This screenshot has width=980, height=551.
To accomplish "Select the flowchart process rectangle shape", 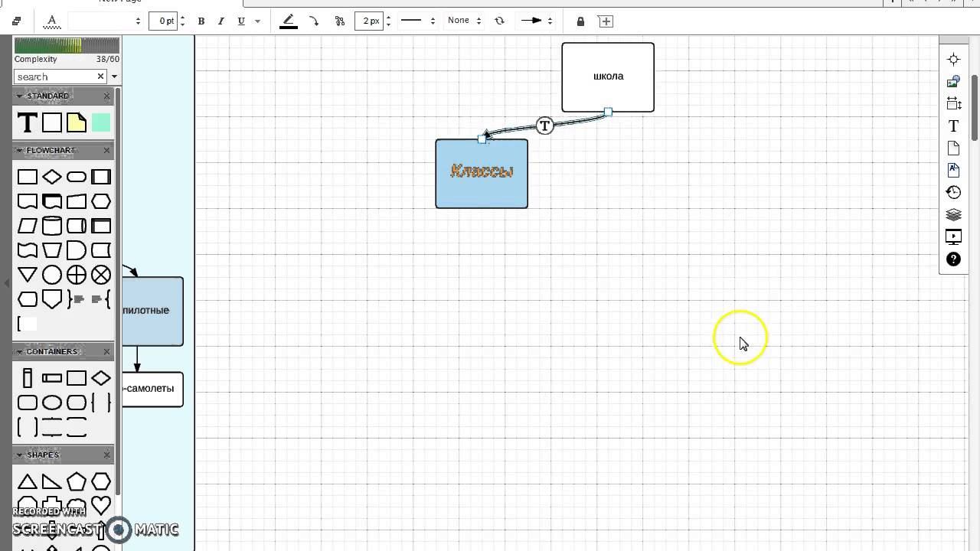I will tap(28, 177).
